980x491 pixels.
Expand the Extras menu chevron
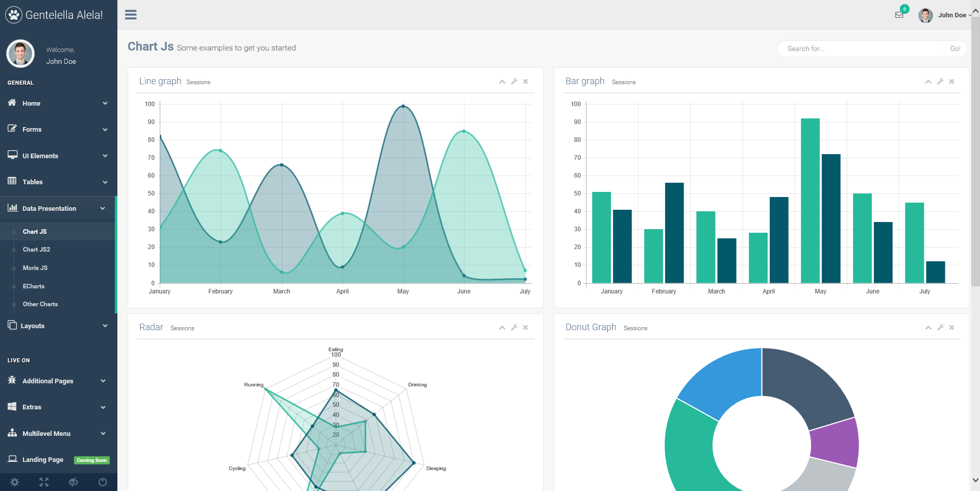(103, 407)
